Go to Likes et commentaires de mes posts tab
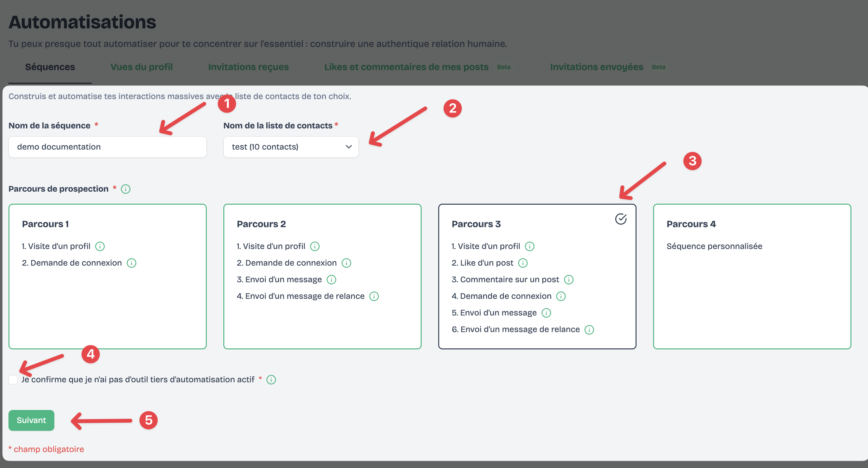The height and width of the screenshot is (468, 868). [x=406, y=67]
